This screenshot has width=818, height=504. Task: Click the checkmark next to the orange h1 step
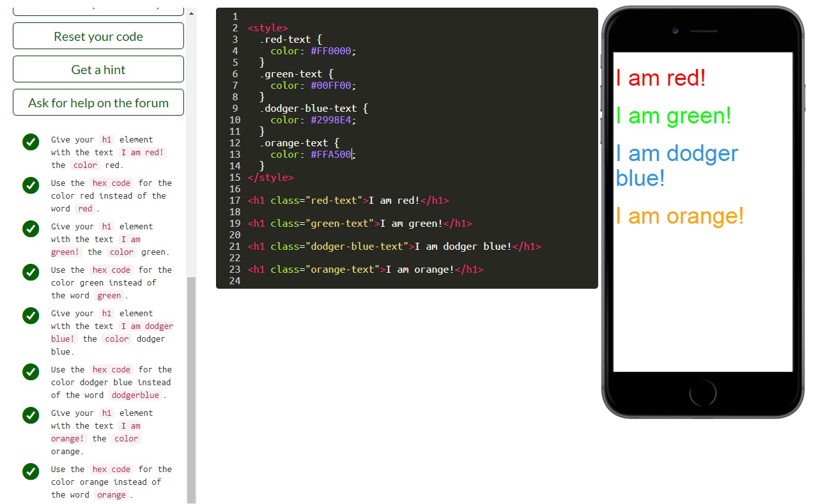click(x=31, y=415)
